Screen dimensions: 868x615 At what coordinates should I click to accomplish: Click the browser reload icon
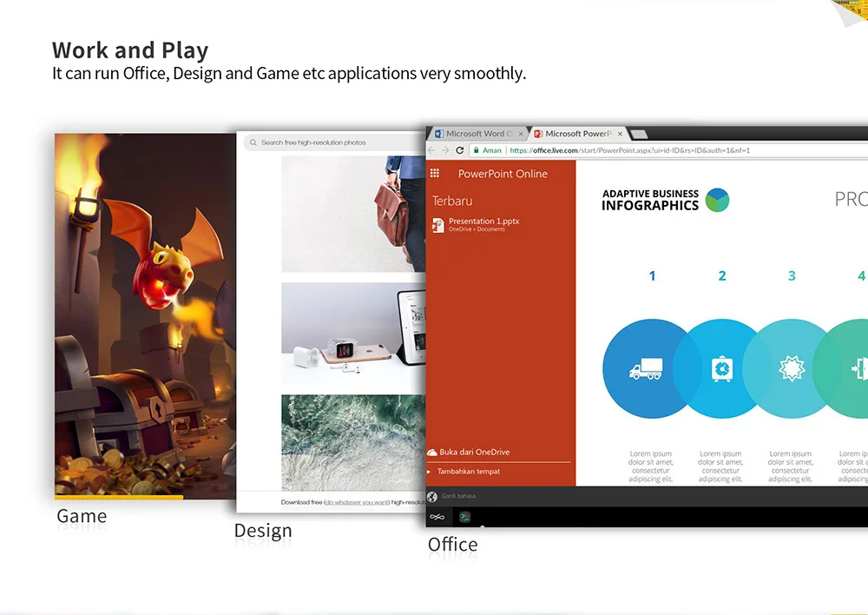click(x=459, y=150)
